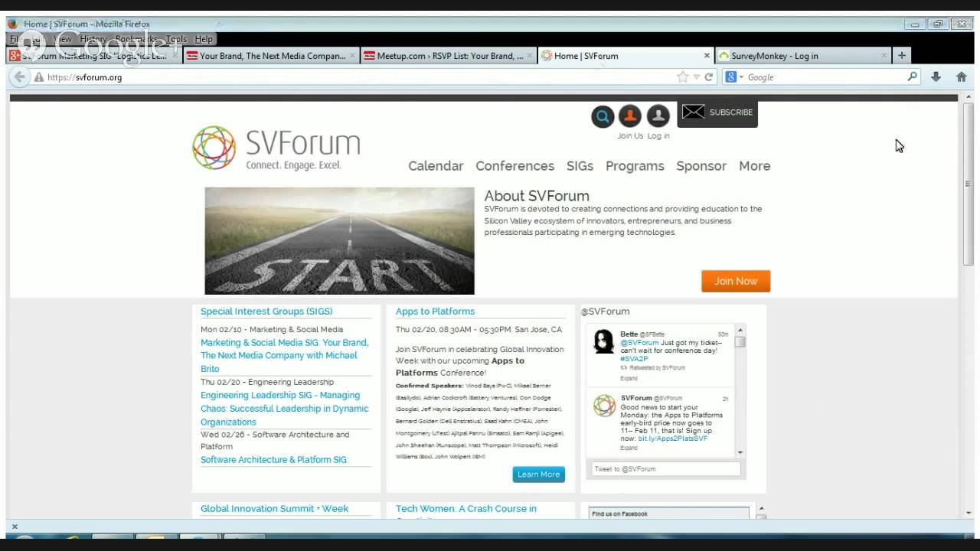The width and height of the screenshot is (980, 551).
Task: Open the Apps to Platforms heading link
Action: pyautogui.click(x=435, y=311)
